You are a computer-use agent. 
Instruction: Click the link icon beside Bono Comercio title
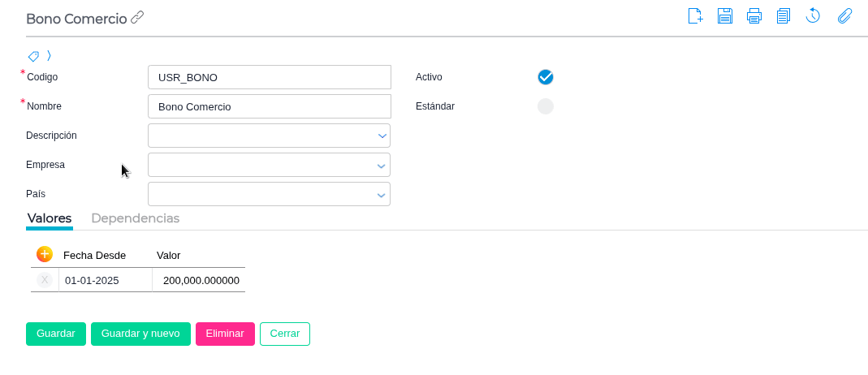(137, 17)
